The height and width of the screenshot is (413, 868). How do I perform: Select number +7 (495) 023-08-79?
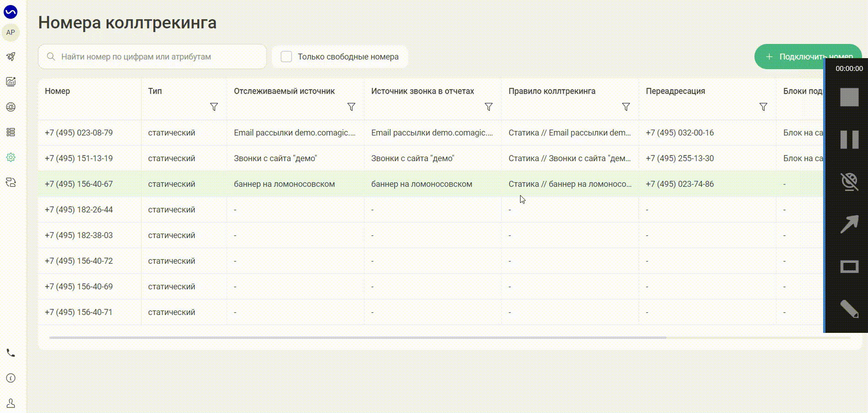(79, 133)
